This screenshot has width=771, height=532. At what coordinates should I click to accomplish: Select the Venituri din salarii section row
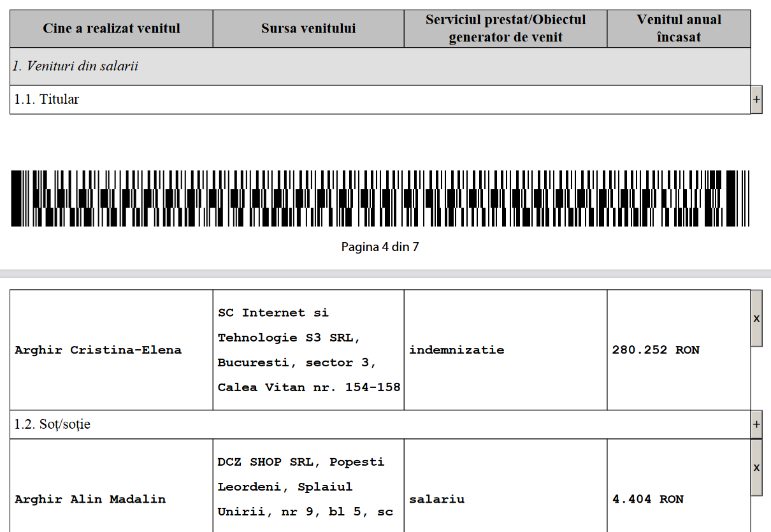pyautogui.click(x=76, y=66)
